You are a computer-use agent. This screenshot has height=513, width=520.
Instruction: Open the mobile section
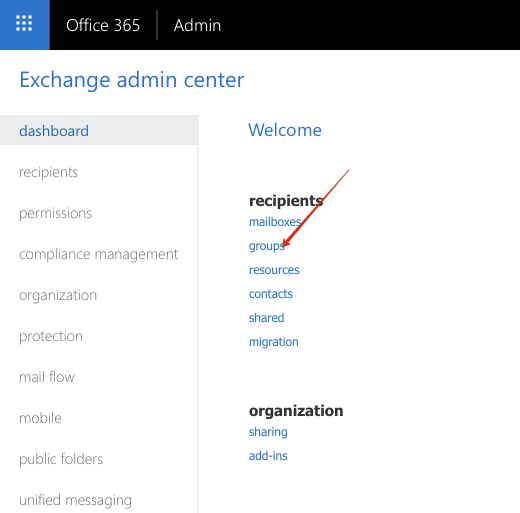40,418
